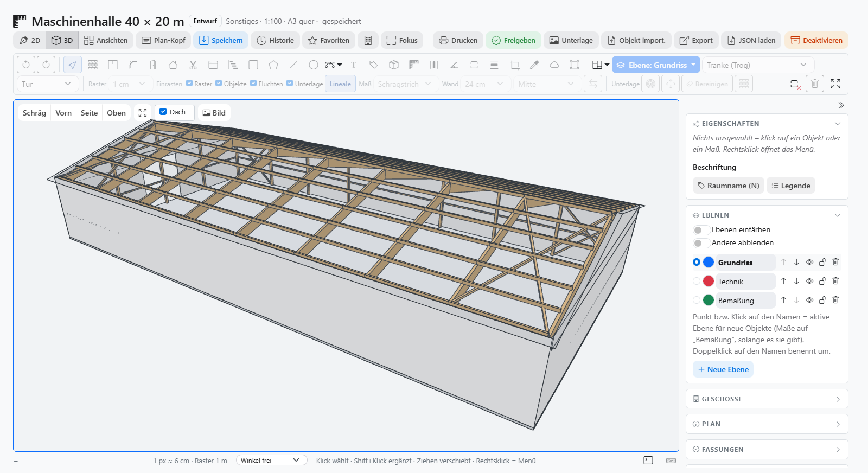Click the calculator icon next to Favoriten
868x473 pixels.
(368, 40)
